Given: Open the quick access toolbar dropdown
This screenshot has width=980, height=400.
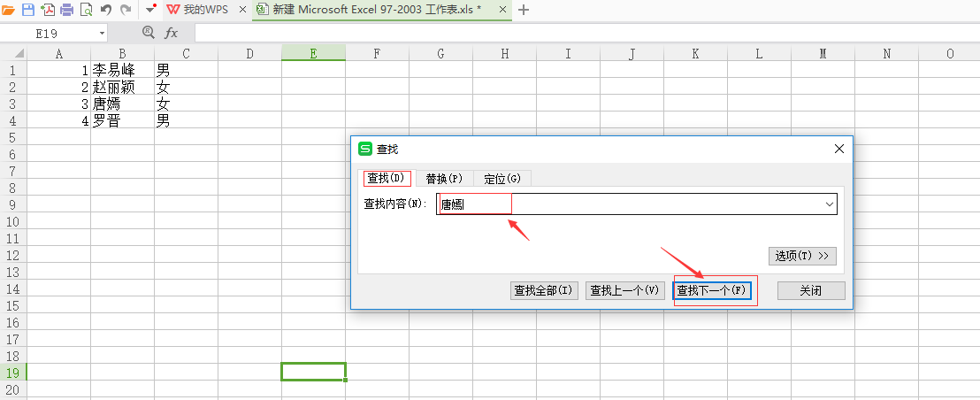Looking at the screenshot, I should (150, 10).
